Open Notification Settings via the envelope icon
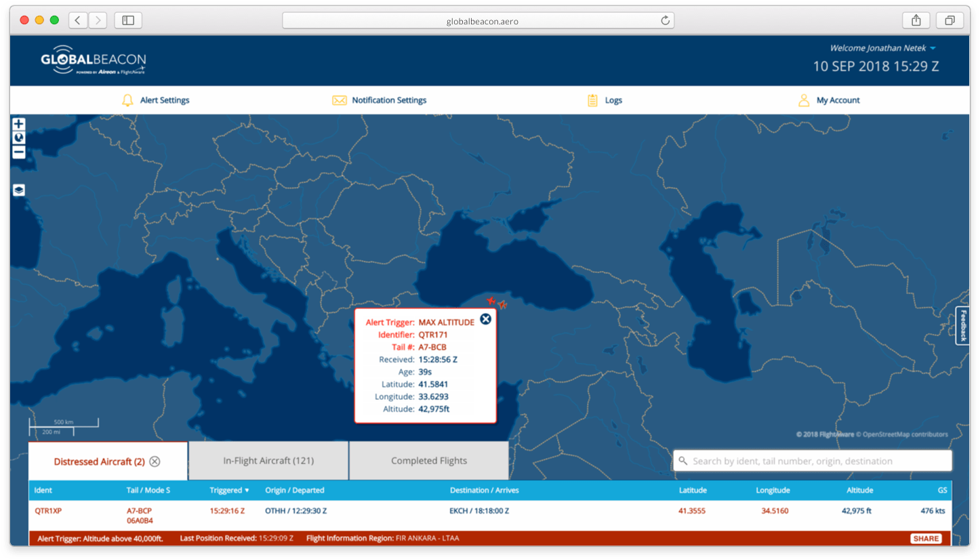Image resolution: width=980 pixels, height=559 pixels. [x=339, y=100]
